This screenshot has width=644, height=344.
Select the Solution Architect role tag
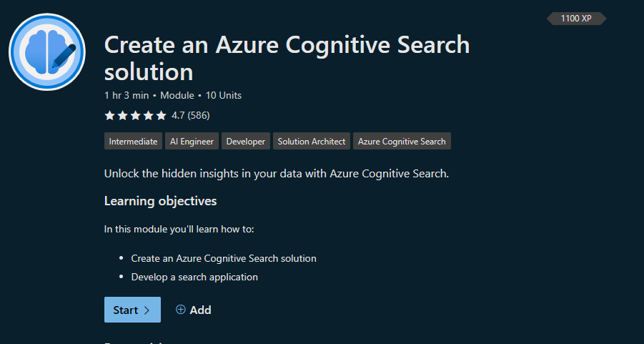pyautogui.click(x=312, y=141)
